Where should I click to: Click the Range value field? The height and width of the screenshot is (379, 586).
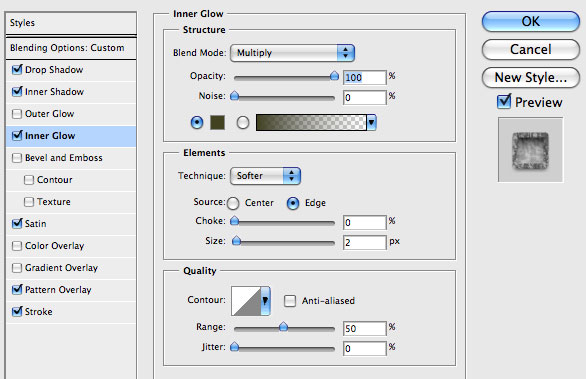364,329
